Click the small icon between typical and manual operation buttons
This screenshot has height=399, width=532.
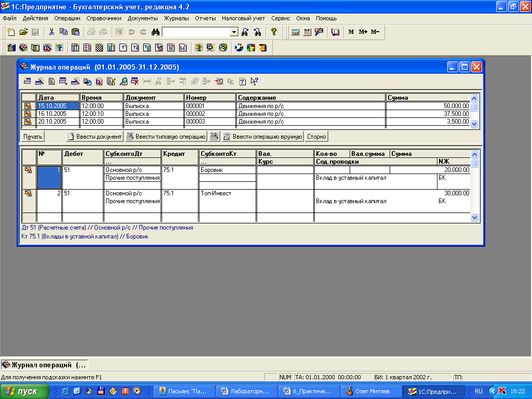click(x=214, y=137)
